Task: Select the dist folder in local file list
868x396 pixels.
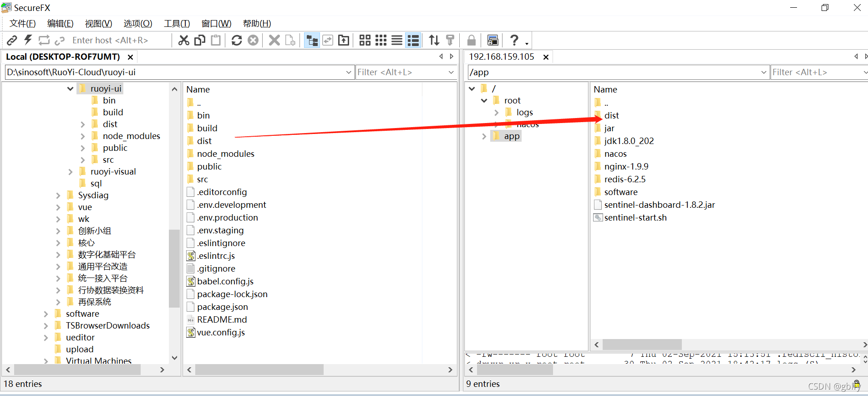Action: 204,141
